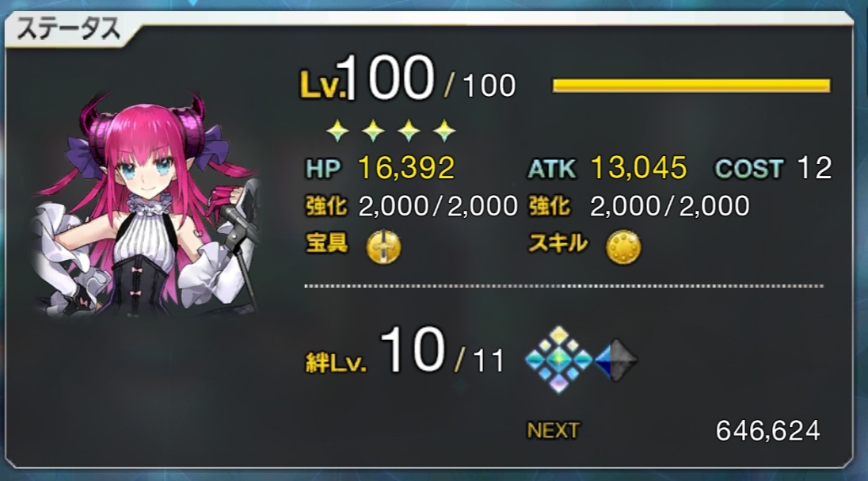
Task: Click the 646,624 next bond points
Action: click(x=767, y=430)
